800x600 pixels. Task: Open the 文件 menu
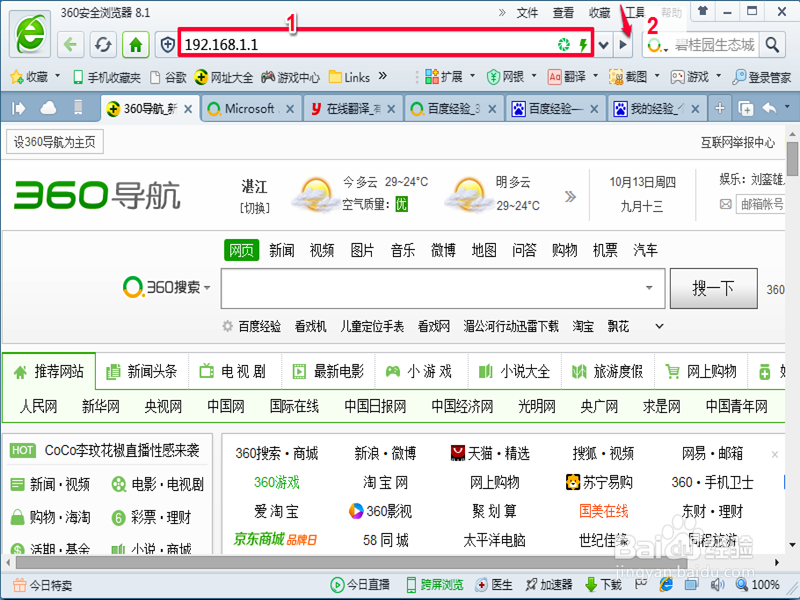click(x=527, y=12)
